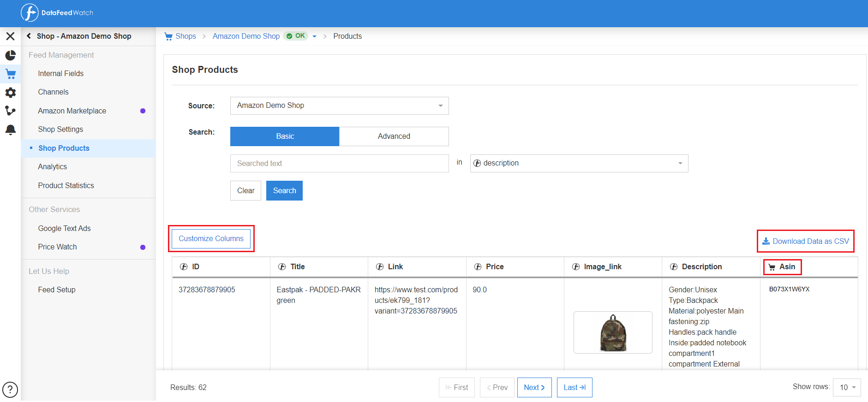Click the cart icon beside Shops breadcrumb
Image resolution: width=868 pixels, height=402 pixels.
coord(168,36)
